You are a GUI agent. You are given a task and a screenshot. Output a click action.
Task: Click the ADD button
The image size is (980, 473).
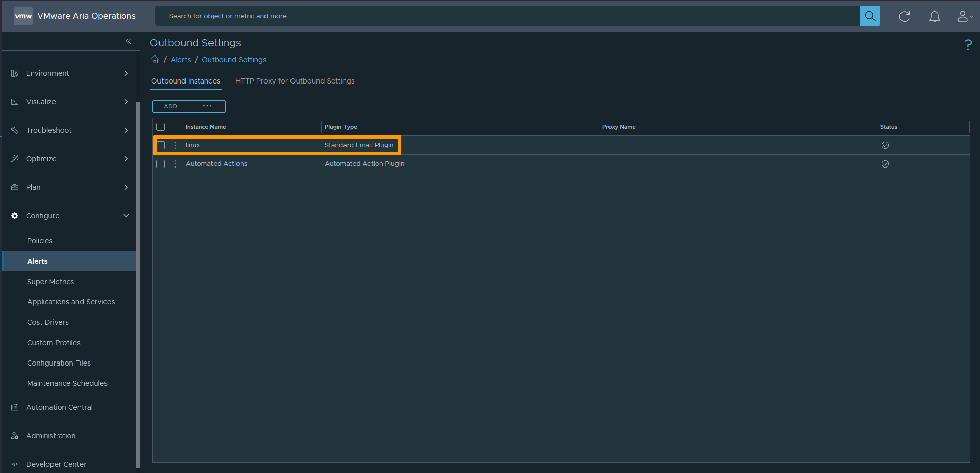[170, 106]
